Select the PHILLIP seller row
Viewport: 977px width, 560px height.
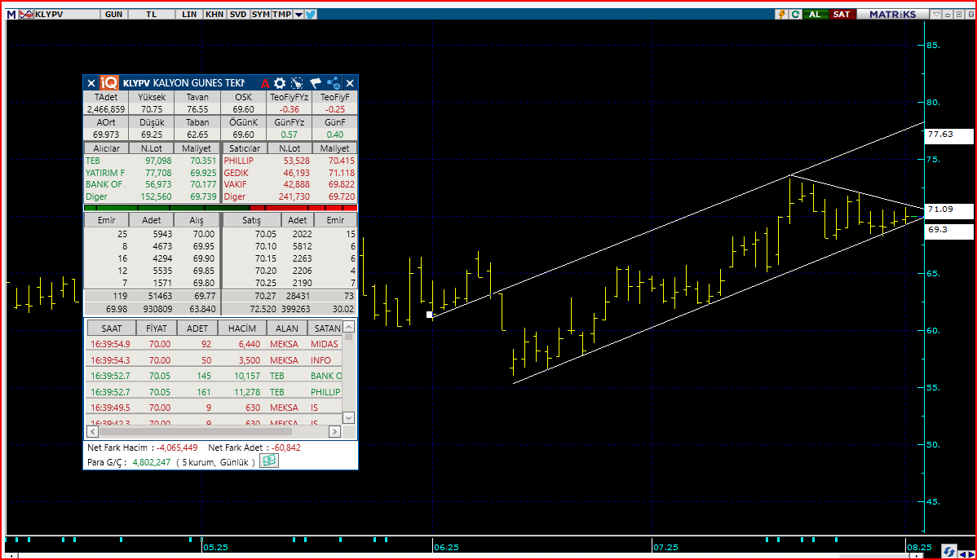tap(290, 161)
